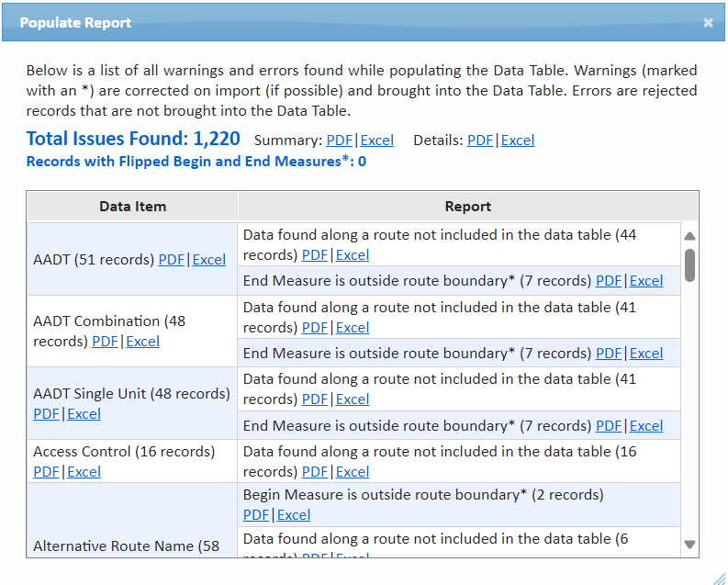Screen dimensions: 728x585
Task: Close the Populate Report dialog
Action: 708,22
